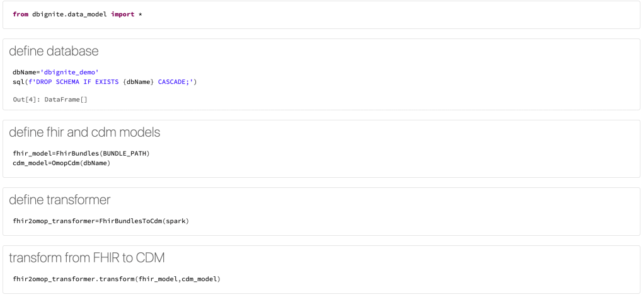Viewport: 644px width, 297px height.
Task: Click the FhirBundlesToCdm(spark) code line
Action: [101, 221]
